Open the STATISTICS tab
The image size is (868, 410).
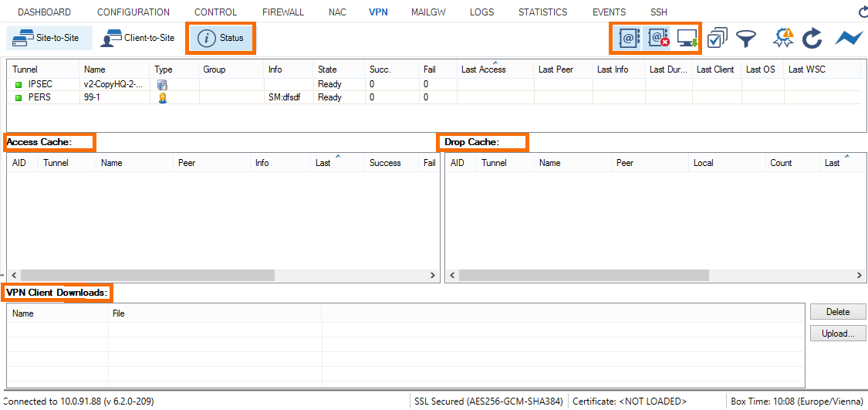pos(542,12)
